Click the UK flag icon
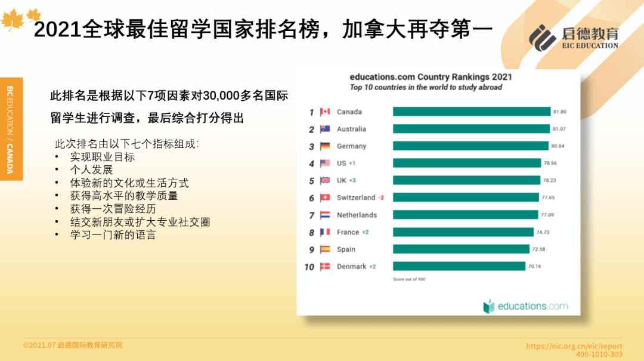Image resolution: width=644 pixels, height=361 pixels. (325, 180)
